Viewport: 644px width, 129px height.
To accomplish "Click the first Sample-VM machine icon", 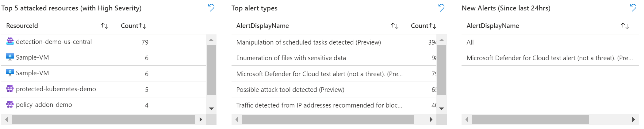I will point(10,57).
